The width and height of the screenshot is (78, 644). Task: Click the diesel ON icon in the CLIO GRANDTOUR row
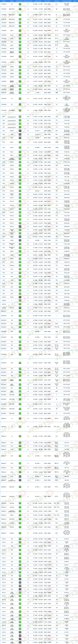(20, 480)
